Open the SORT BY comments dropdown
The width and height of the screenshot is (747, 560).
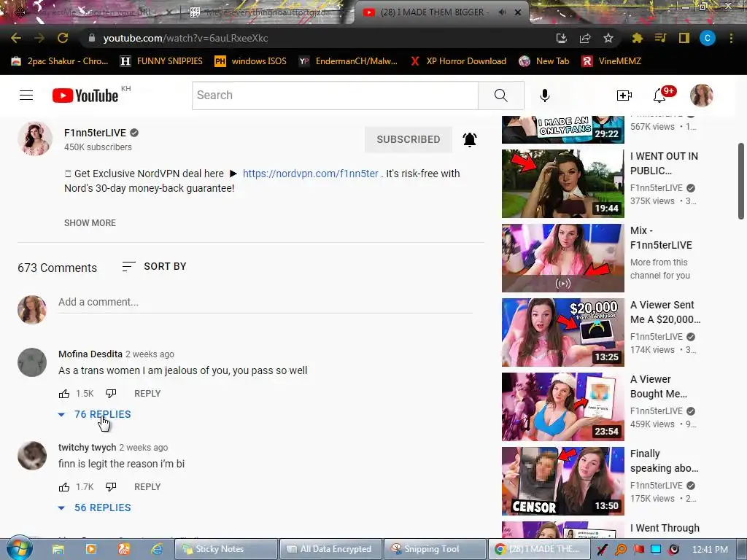(155, 267)
